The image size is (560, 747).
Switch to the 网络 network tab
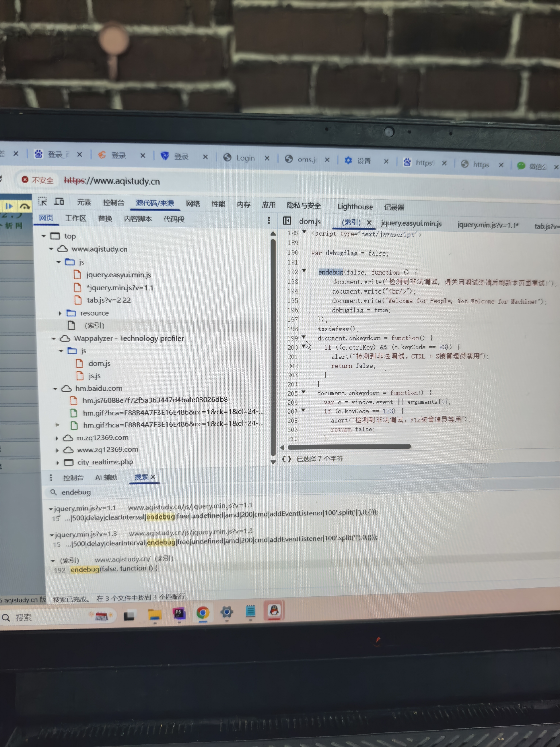(193, 204)
